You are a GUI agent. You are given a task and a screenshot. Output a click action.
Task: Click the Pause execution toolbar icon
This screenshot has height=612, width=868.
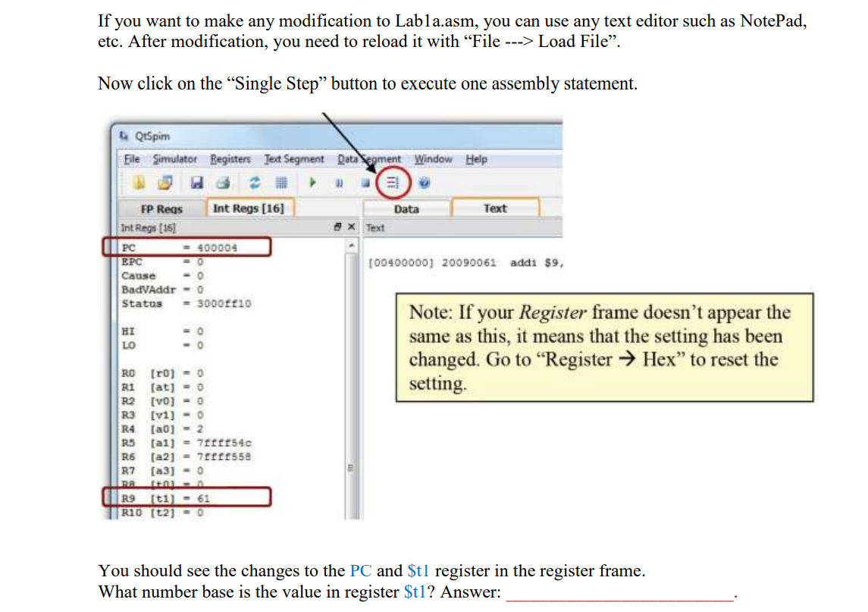[x=338, y=182]
